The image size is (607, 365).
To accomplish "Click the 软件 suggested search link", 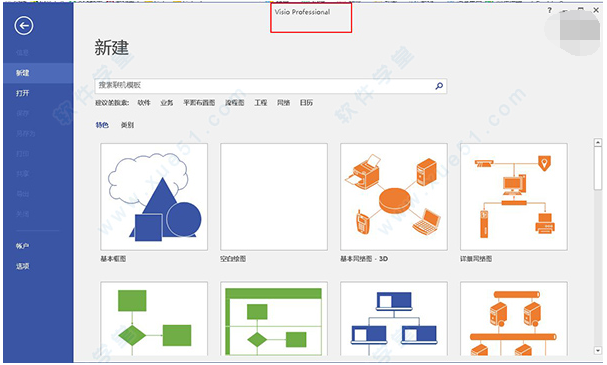I will (x=144, y=103).
